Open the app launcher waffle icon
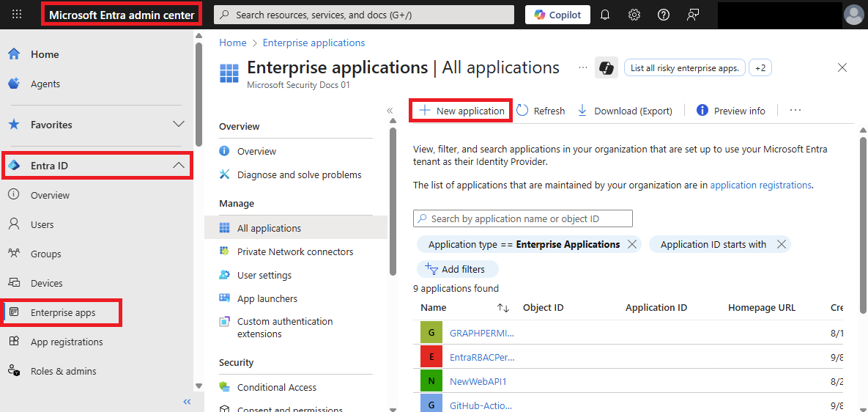The height and width of the screenshot is (412, 868). (17, 15)
